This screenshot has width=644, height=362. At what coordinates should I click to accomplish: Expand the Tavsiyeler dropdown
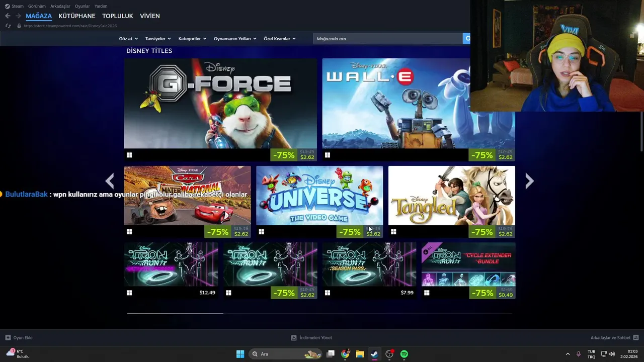coord(158,39)
